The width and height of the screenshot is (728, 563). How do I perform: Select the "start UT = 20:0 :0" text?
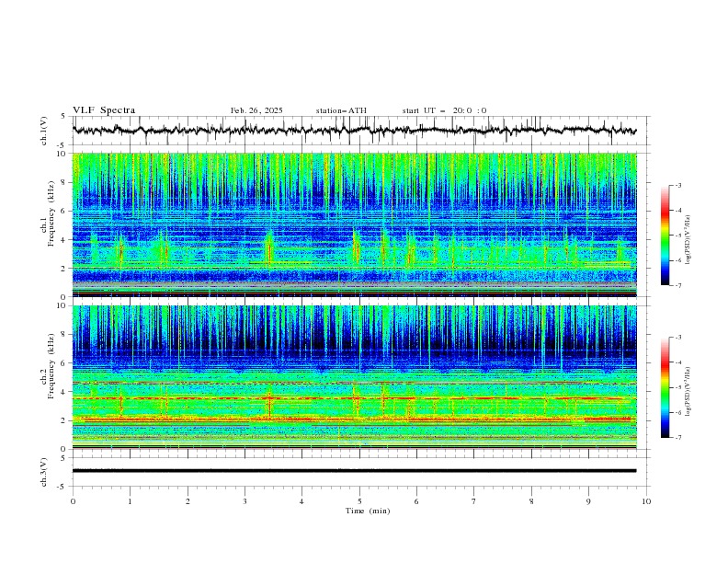(x=444, y=110)
